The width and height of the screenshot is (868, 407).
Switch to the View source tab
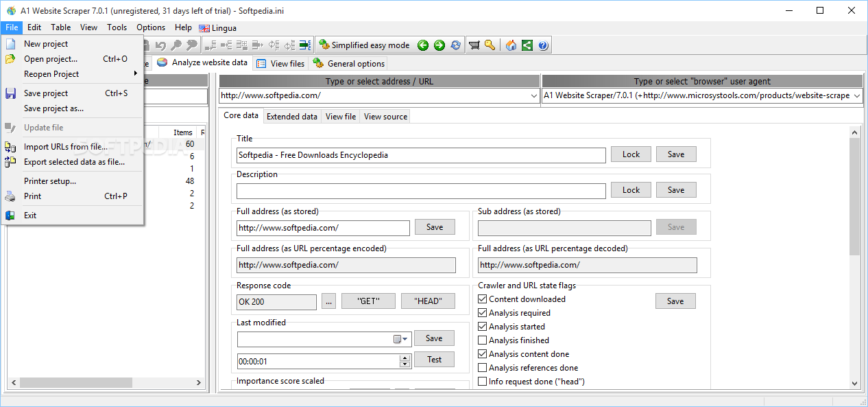click(x=385, y=117)
